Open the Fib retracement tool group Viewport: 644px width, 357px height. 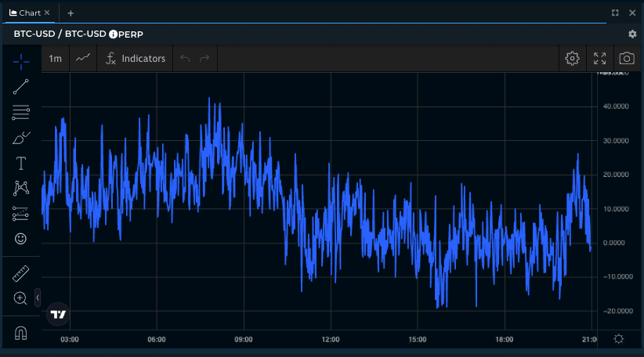(21, 113)
